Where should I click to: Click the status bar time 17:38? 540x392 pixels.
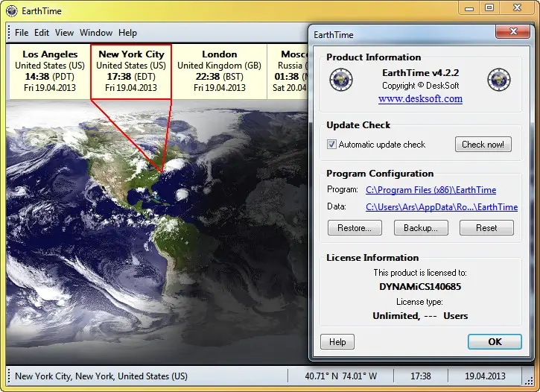pos(421,376)
